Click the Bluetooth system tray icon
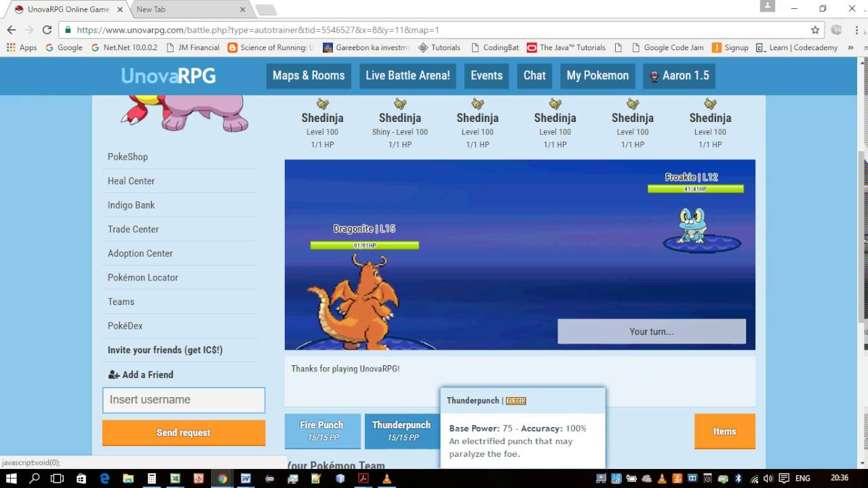This screenshot has height=488, width=868. (738, 479)
